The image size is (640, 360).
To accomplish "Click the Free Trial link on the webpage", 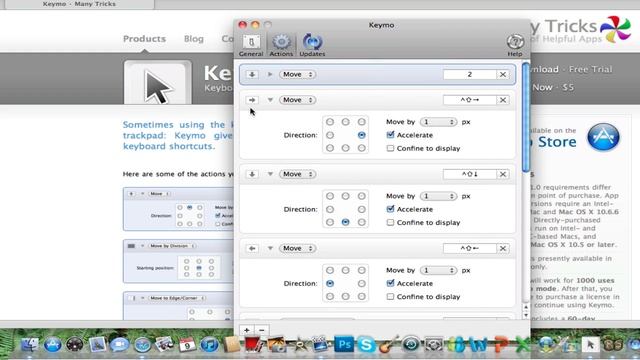I will (591, 69).
